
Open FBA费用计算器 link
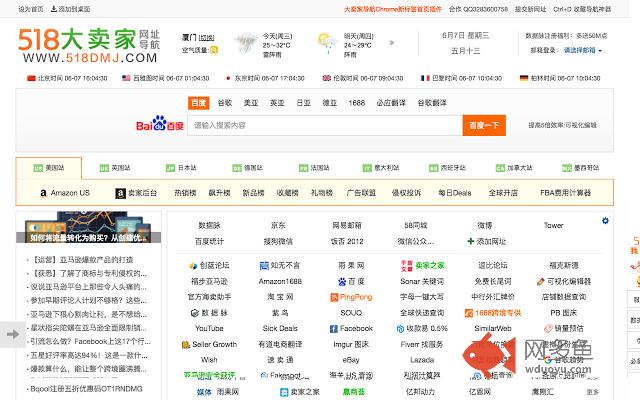[x=565, y=193]
